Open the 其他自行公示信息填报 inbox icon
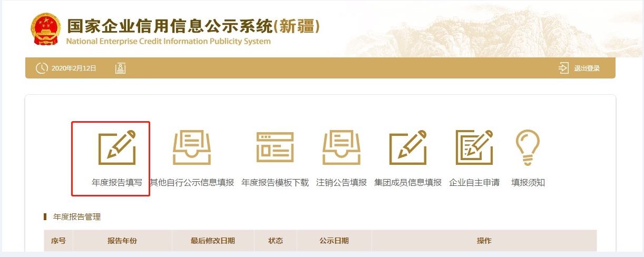 [x=192, y=147]
